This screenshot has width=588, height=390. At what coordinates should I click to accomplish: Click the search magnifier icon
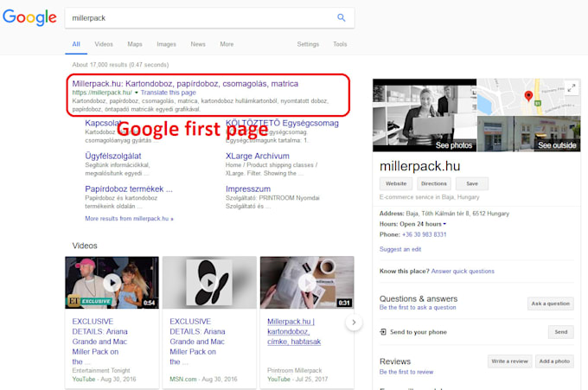click(x=342, y=17)
